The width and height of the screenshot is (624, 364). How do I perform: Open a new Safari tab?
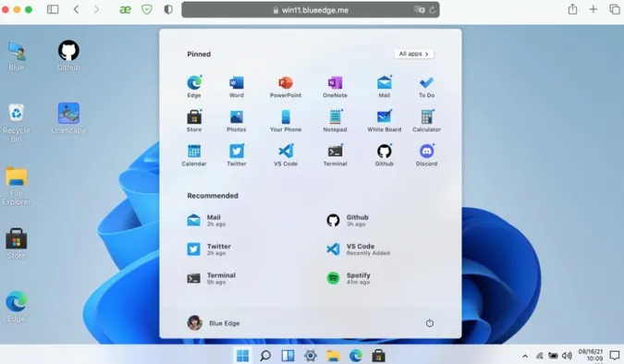[593, 9]
